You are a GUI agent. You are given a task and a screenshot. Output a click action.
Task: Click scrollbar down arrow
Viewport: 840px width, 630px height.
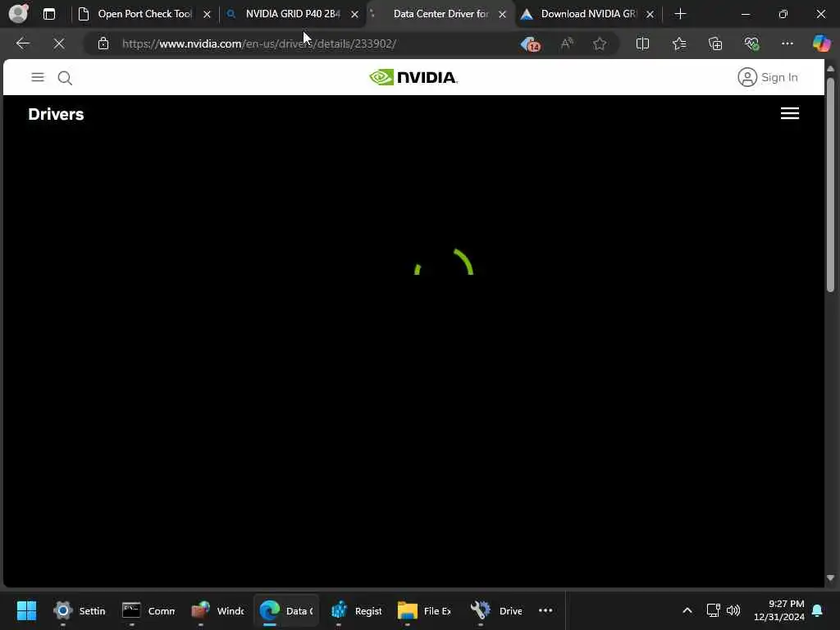click(830, 578)
